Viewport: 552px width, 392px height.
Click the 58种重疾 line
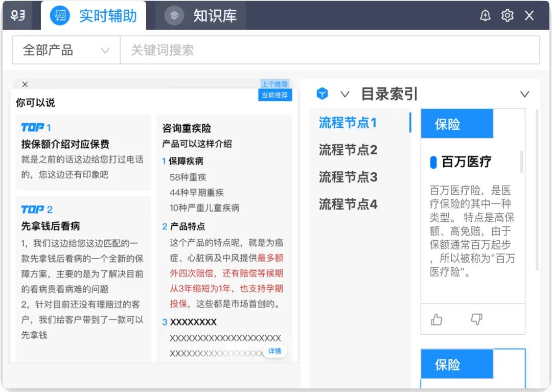click(x=188, y=177)
